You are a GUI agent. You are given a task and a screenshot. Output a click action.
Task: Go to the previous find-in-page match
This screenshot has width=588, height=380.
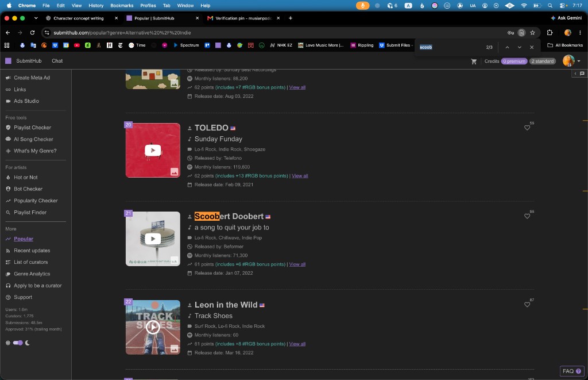tap(507, 47)
